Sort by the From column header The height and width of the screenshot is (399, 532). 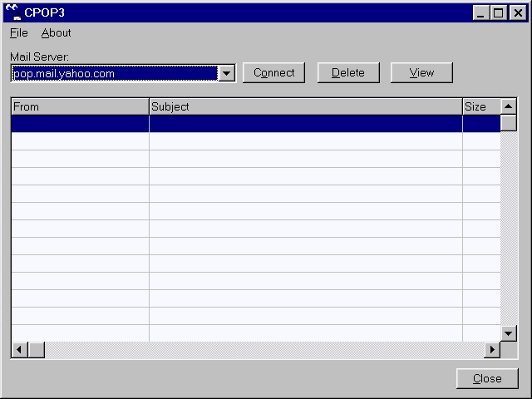(x=80, y=106)
